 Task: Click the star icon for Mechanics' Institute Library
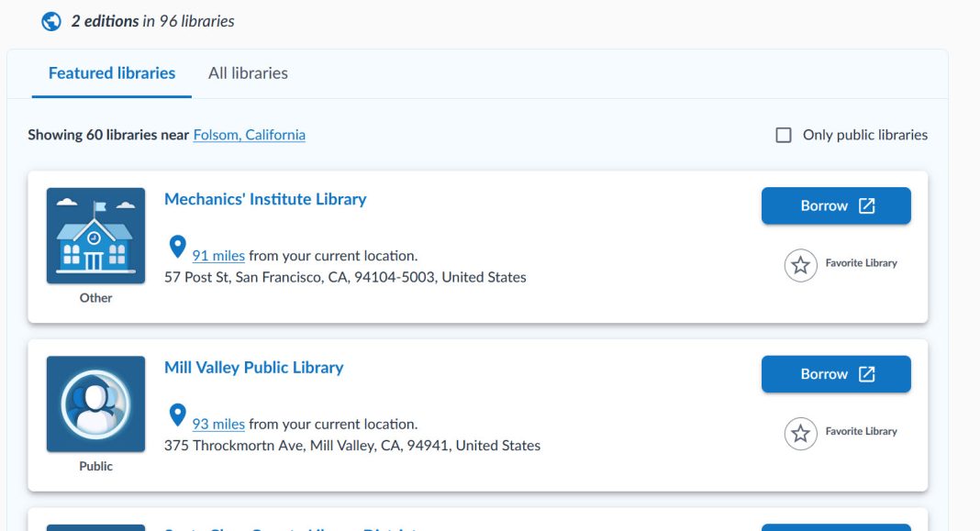(801, 263)
